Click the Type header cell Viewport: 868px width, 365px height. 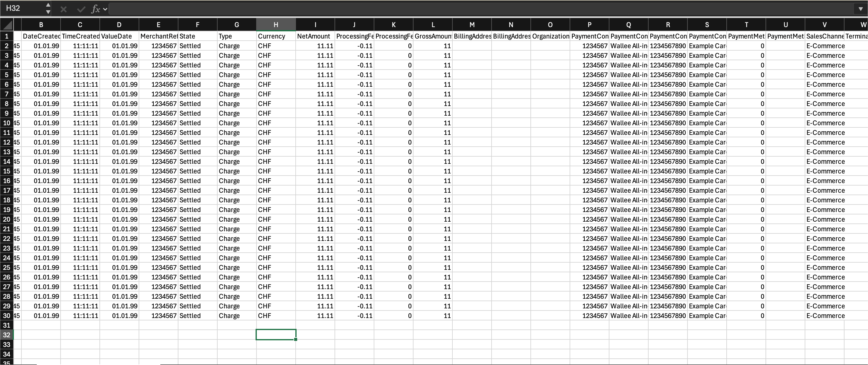[237, 36]
